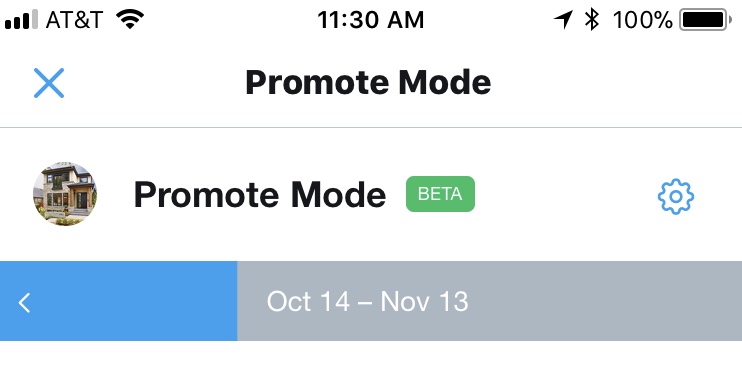Tap the Wi-Fi status icon

130,20
